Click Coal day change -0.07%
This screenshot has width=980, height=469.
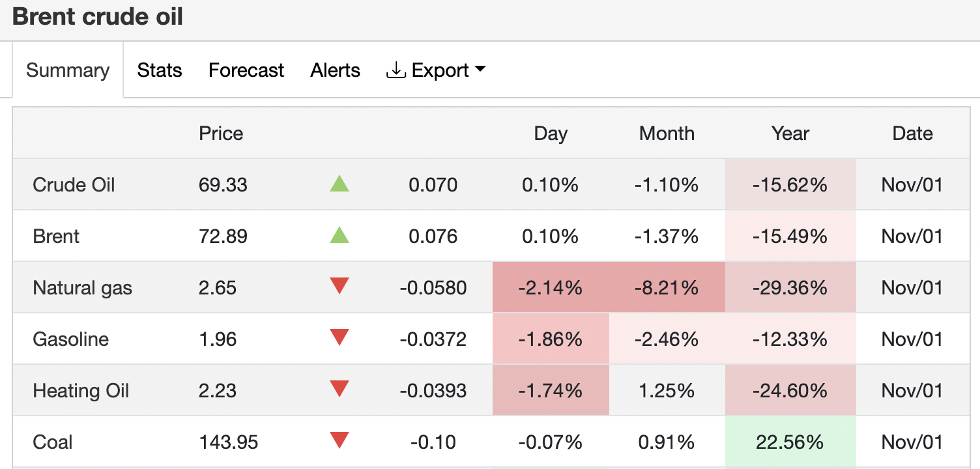[x=551, y=442]
